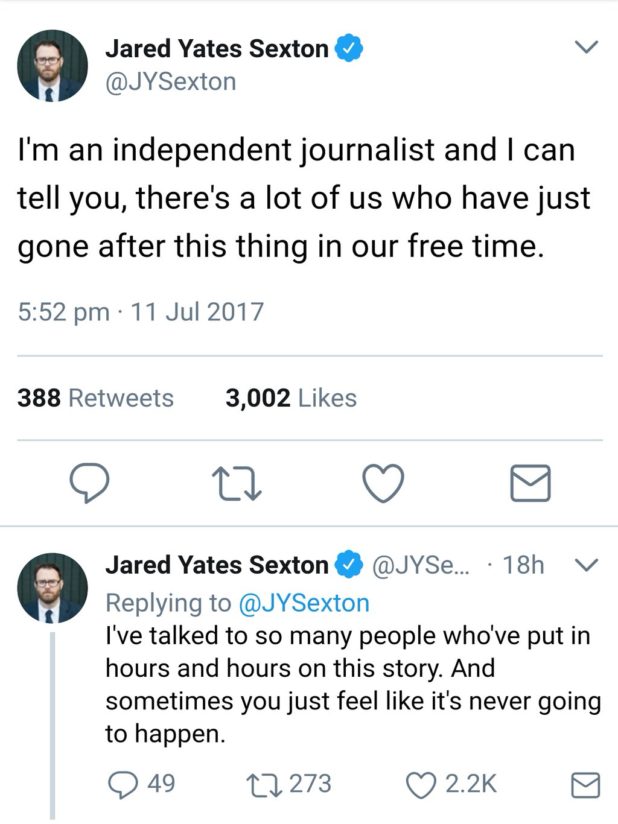Open the 5:52 pm 11 Jul 2017 timestamp
The height and width of the screenshot is (824, 618).
click(x=141, y=311)
